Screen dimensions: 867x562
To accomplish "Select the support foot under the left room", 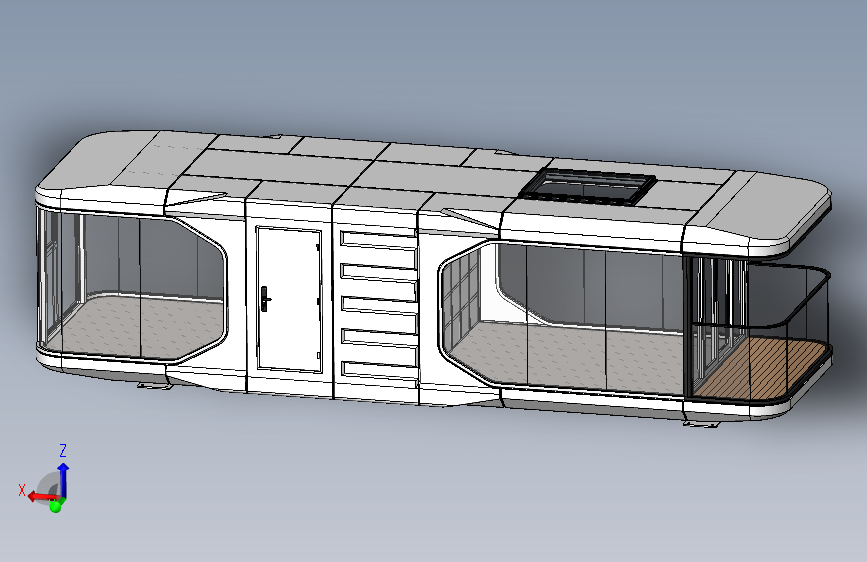I will pyautogui.click(x=154, y=385).
